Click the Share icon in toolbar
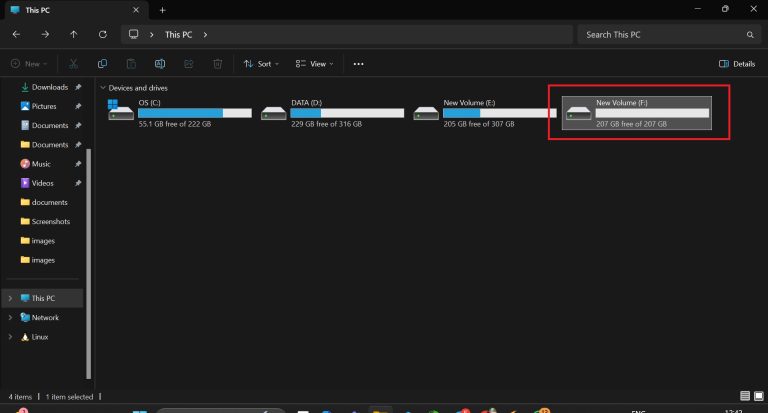 coord(189,64)
